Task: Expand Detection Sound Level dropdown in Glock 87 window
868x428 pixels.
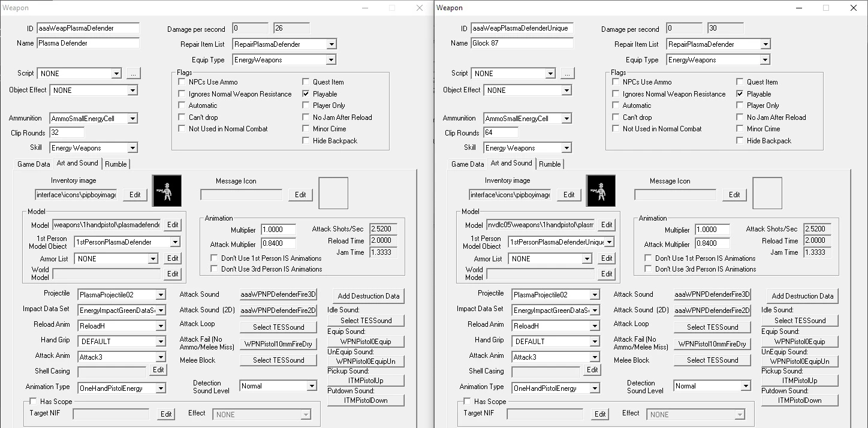Action: (745, 386)
